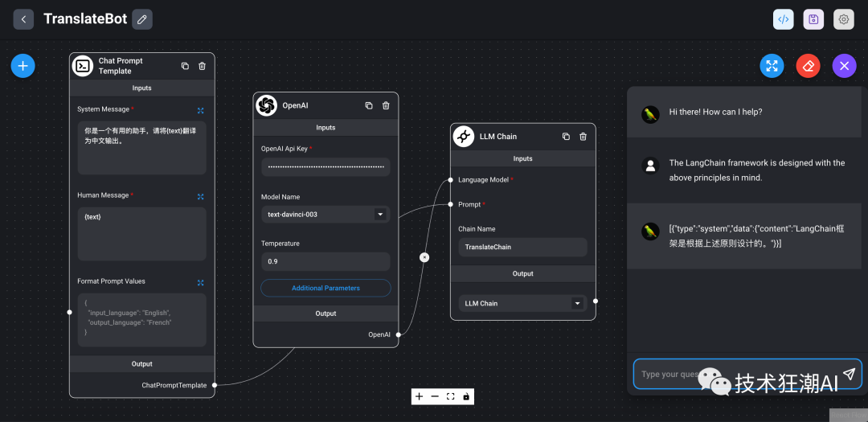The height and width of the screenshot is (422, 868).
Task: Duplicate the Chat Prompt Template node
Action: coord(185,66)
